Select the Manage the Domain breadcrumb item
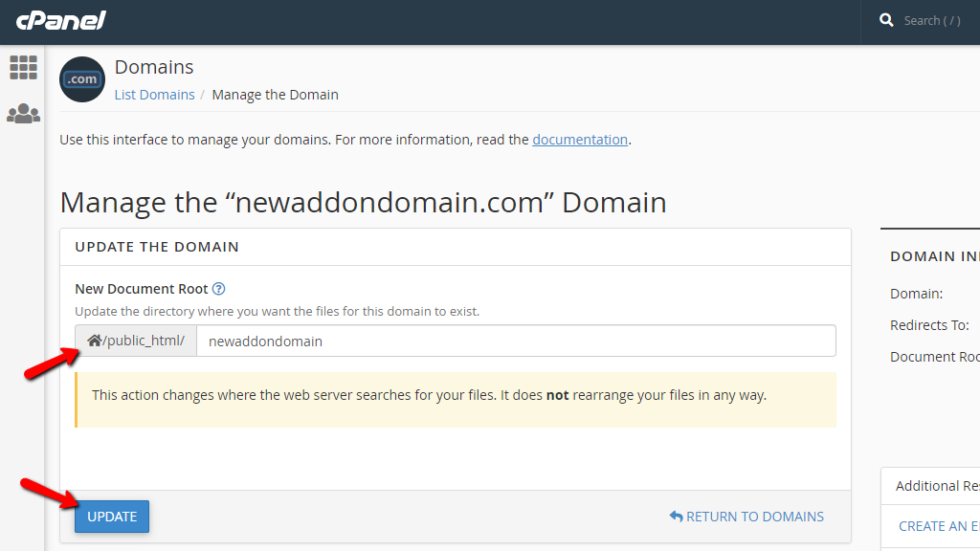The height and width of the screenshot is (551, 980). tap(275, 94)
